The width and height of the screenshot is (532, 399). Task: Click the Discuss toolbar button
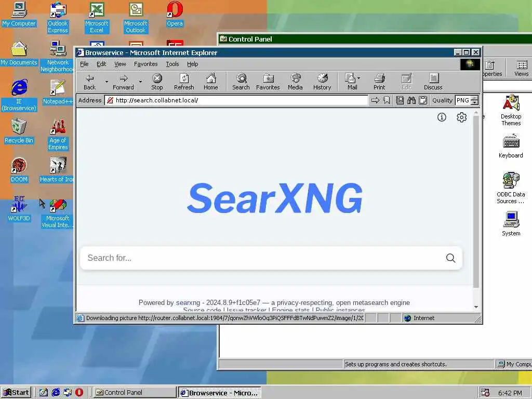coord(433,82)
